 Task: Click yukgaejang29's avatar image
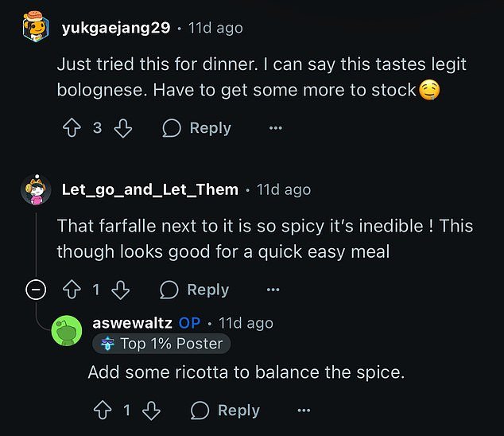(x=36, y=28)
